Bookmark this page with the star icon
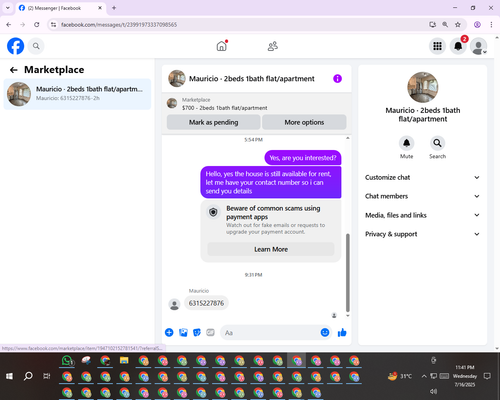This screenshot has width=500, height=400. 458,24
